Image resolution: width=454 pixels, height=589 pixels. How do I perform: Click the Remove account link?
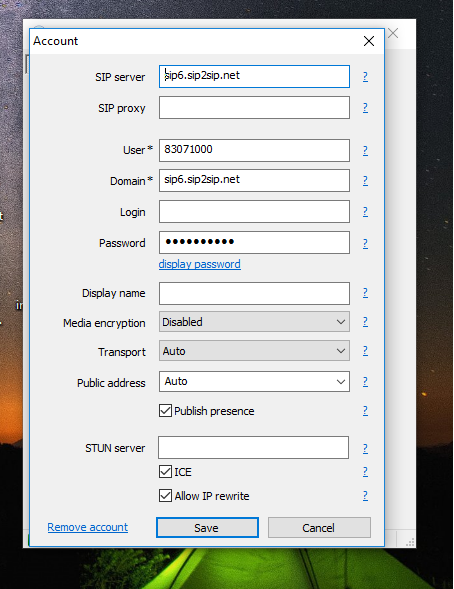tap(87, 527)
